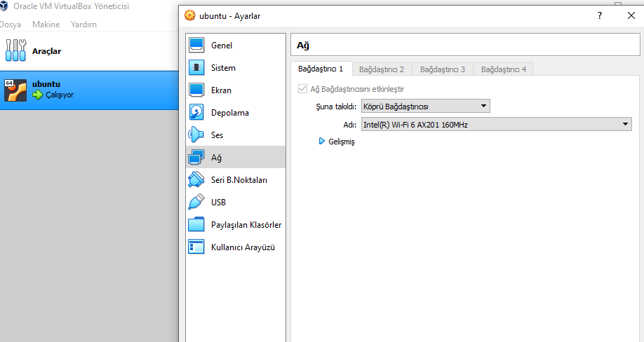This screenshot has height=342, width=644.
Task: Click the Ekran label in settings list
Action: [x=221, y=90]
